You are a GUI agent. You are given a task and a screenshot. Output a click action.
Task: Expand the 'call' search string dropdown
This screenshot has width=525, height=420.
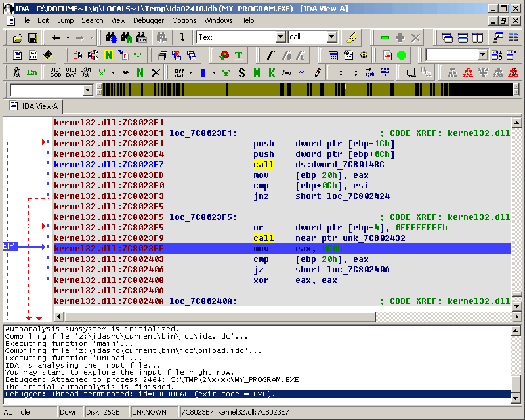tap(331, 37)
